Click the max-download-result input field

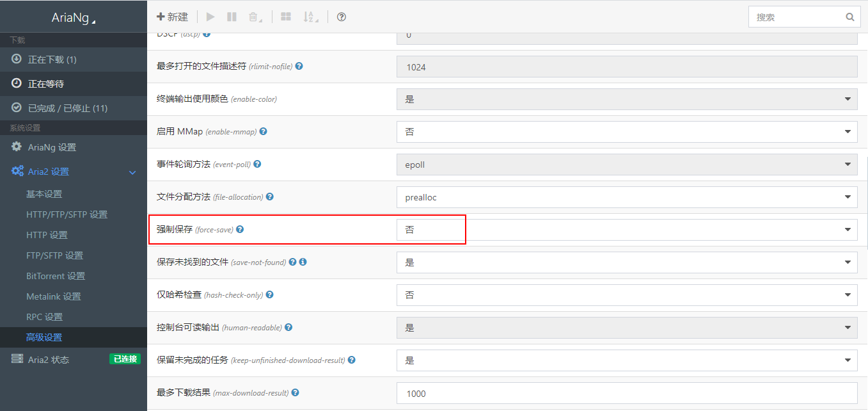[626, 393]
